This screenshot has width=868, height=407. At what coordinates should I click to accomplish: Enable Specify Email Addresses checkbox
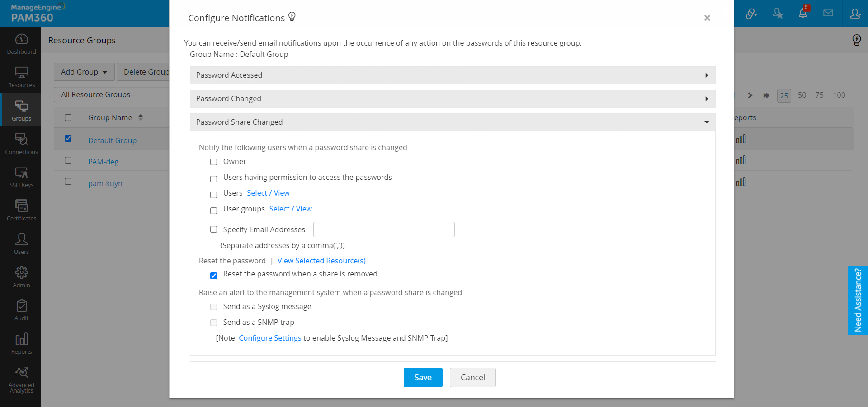214,229
